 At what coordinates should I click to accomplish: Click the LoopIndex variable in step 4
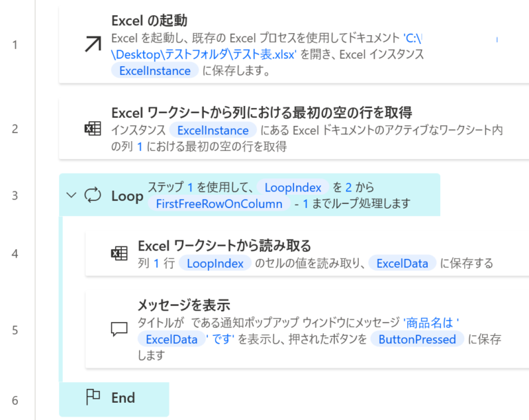pyautogui.click(x=215, y=263)
